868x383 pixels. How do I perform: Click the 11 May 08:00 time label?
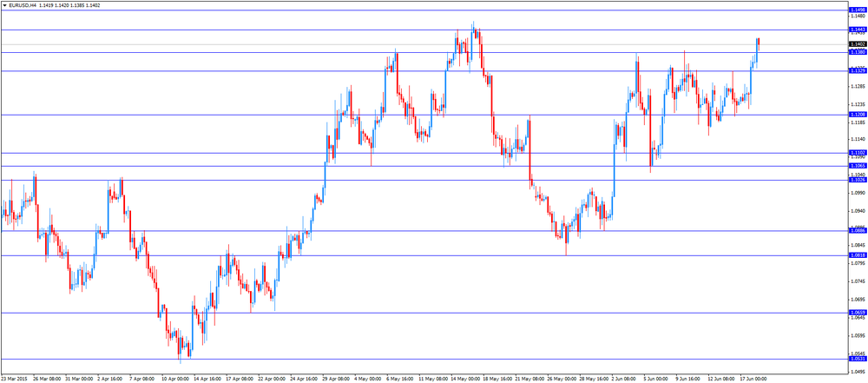click(x=432, y=380)
